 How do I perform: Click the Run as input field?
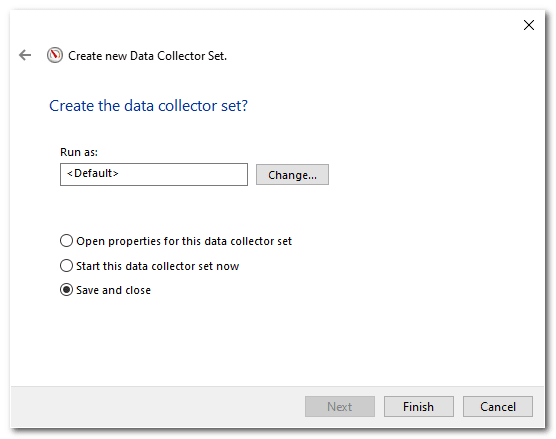pos(154,174)
